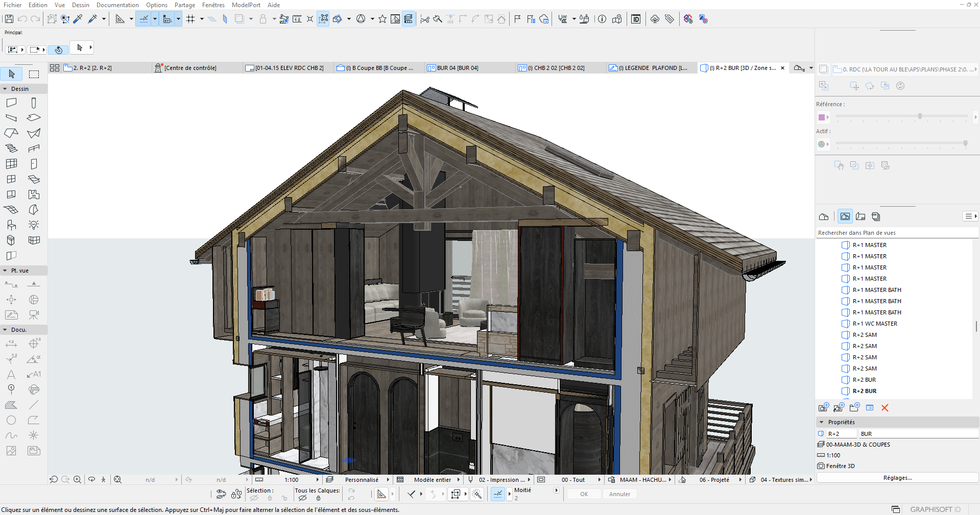Open the Plan de vues view map
Screen dimensions: 980x515
coord(845,216)
